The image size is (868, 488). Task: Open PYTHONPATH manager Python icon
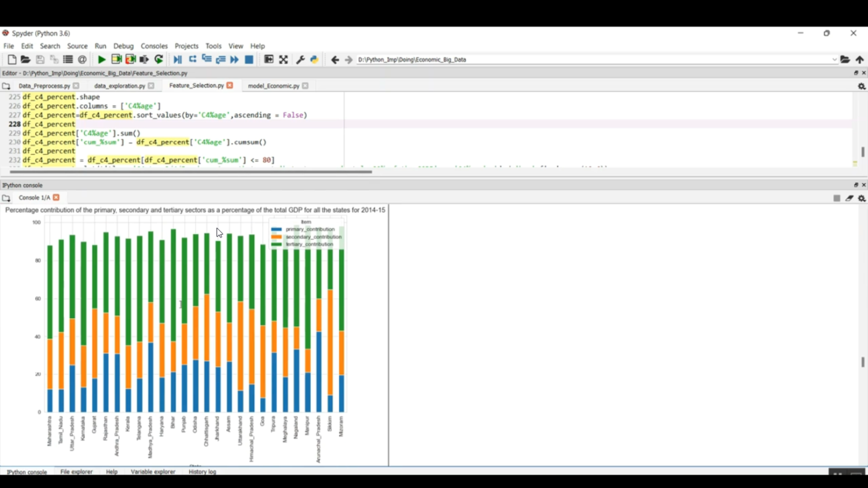(x=314, y=60)
